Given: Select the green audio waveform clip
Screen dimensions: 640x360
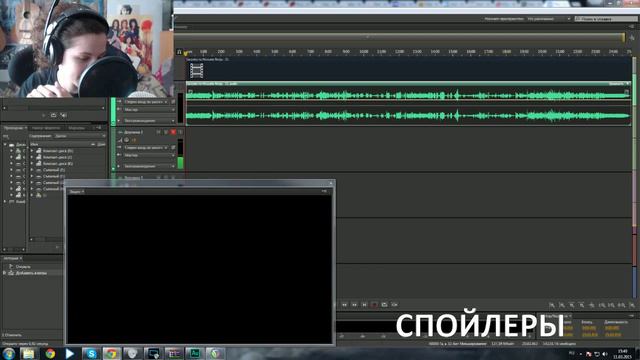Looking at the screenshot, I should point(408,105).
